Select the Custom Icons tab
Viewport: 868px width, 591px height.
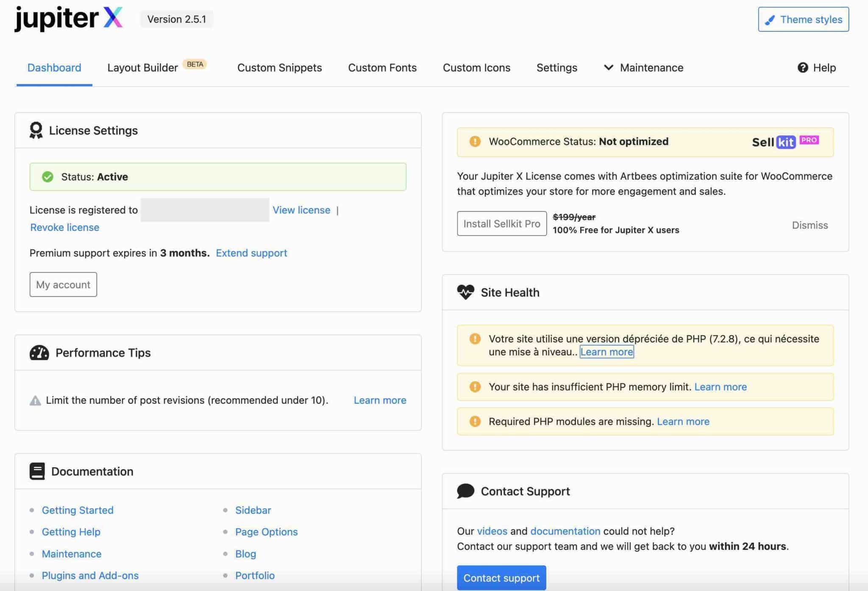(x=476, y=67)
